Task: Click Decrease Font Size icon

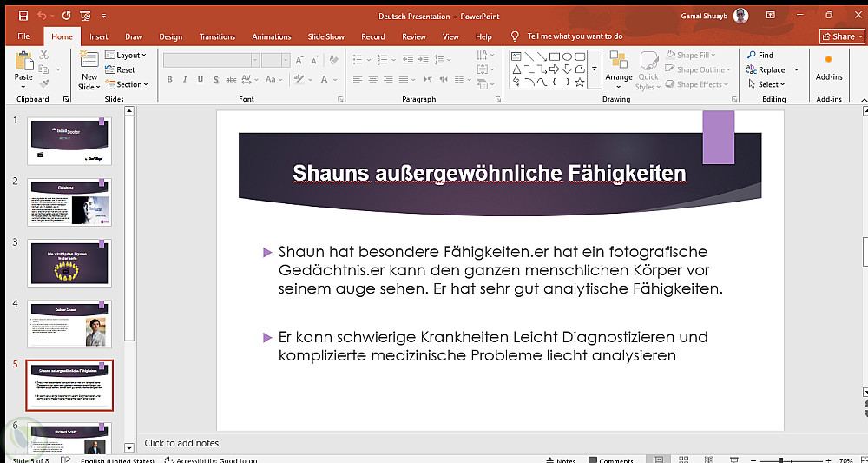Action: [315, 60]
